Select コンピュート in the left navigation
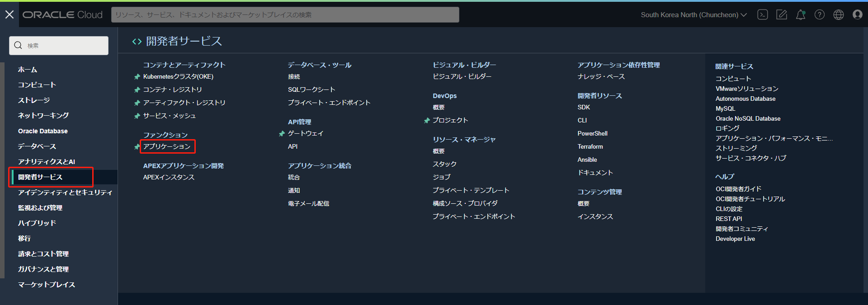 click(x=37, y=85)
